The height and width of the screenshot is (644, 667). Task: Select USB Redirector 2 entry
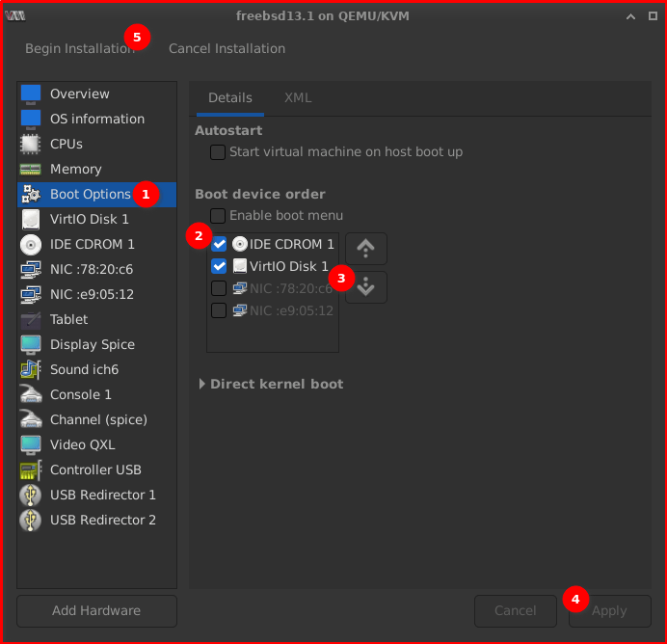(97, 521)
